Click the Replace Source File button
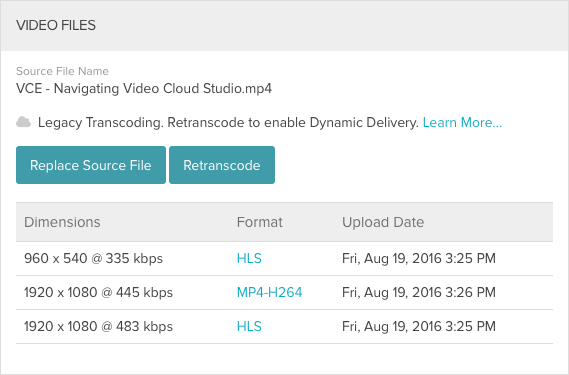This screenshot has width=569, height=375. click(91, 165)
